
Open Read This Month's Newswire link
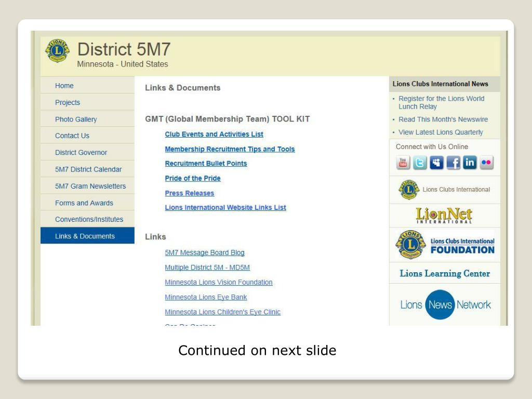(x=443, y=119)
